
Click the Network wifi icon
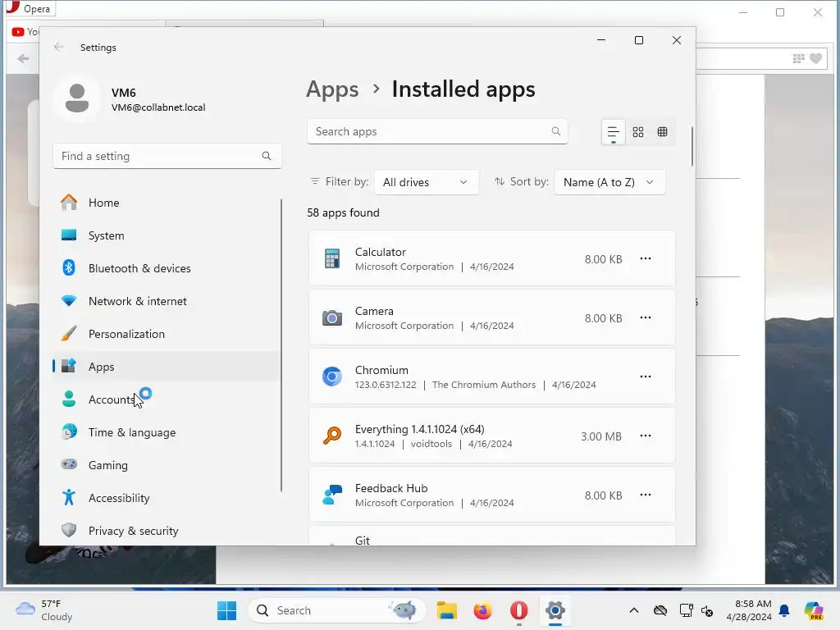tap(69, 300)
